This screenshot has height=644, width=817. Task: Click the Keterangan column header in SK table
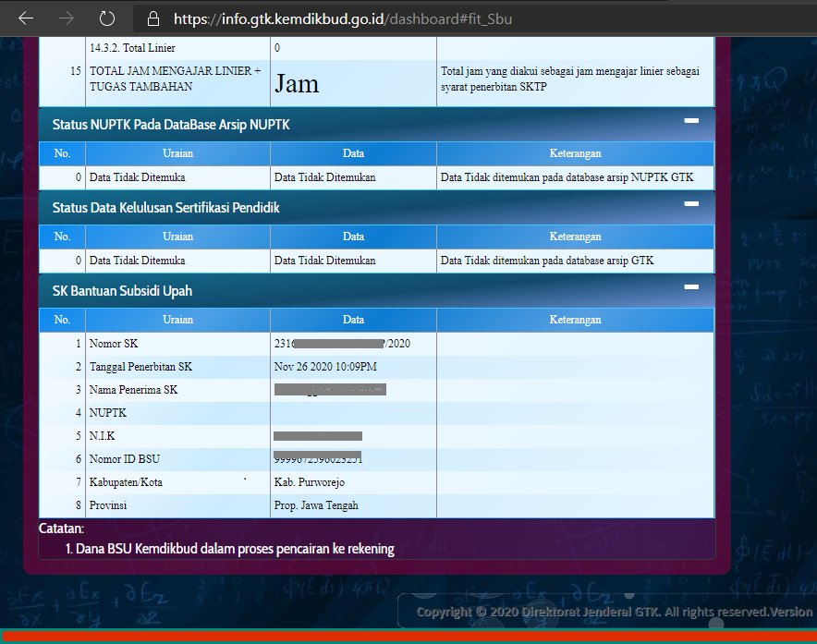coord(575,320)
